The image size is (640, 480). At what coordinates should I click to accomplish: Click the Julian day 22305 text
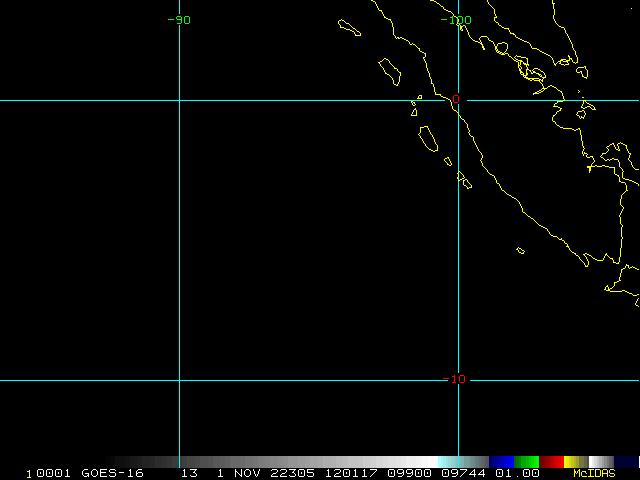tap(292, 473)
